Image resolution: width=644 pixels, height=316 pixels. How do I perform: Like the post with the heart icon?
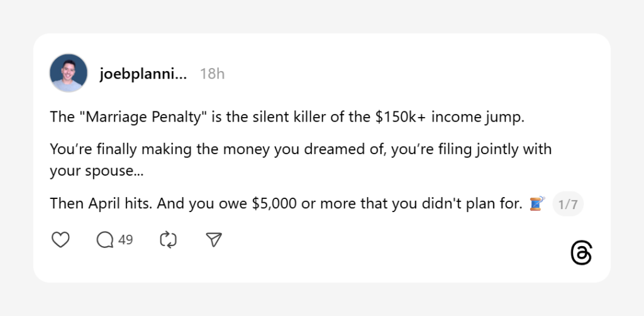60,240
